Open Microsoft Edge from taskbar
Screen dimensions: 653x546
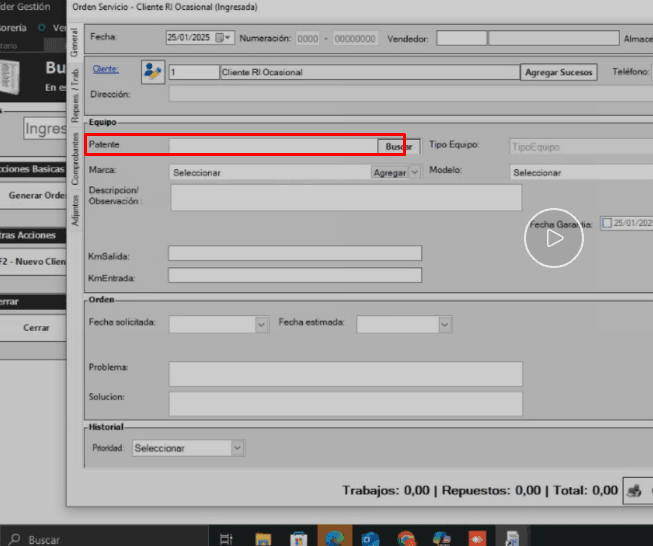point(334,538)
